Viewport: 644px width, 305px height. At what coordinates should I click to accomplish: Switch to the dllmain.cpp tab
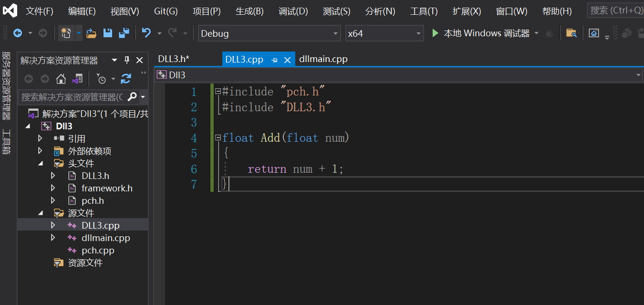pyautogui.click(x=323, y=59)
